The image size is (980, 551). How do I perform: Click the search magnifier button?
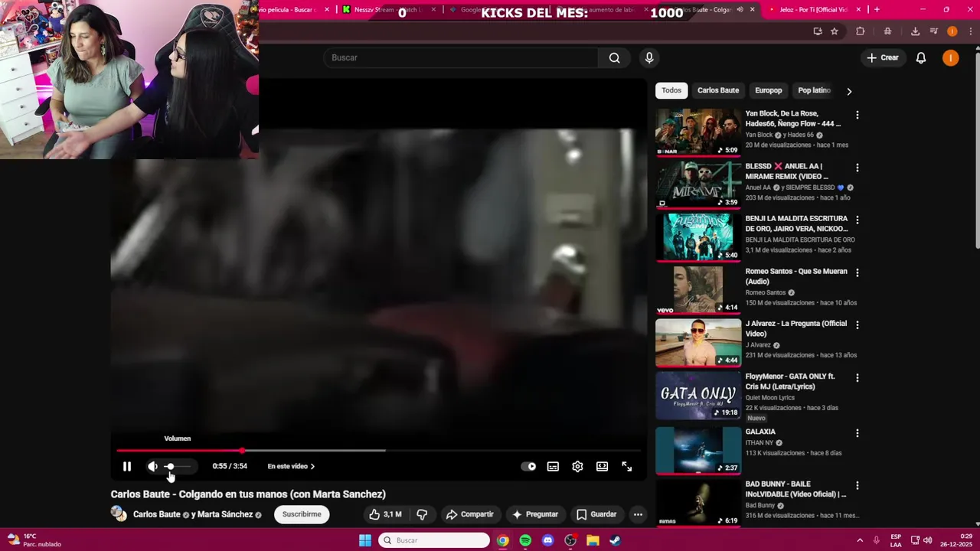614,57
